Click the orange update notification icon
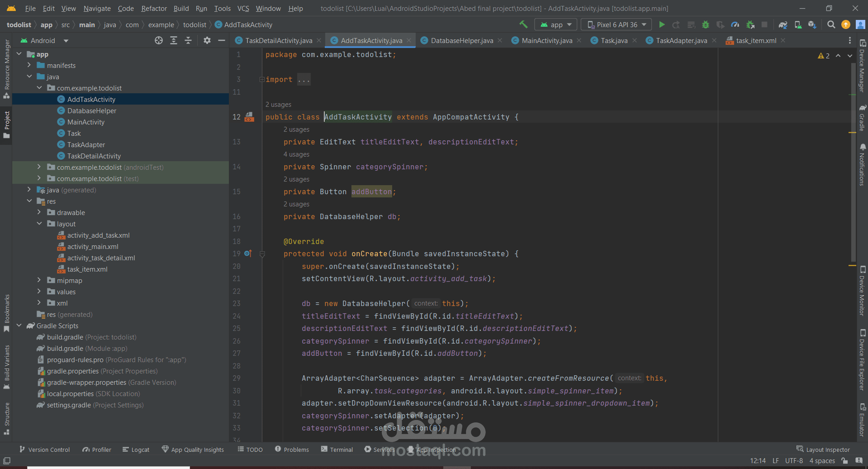 click(x=846, y=24)
